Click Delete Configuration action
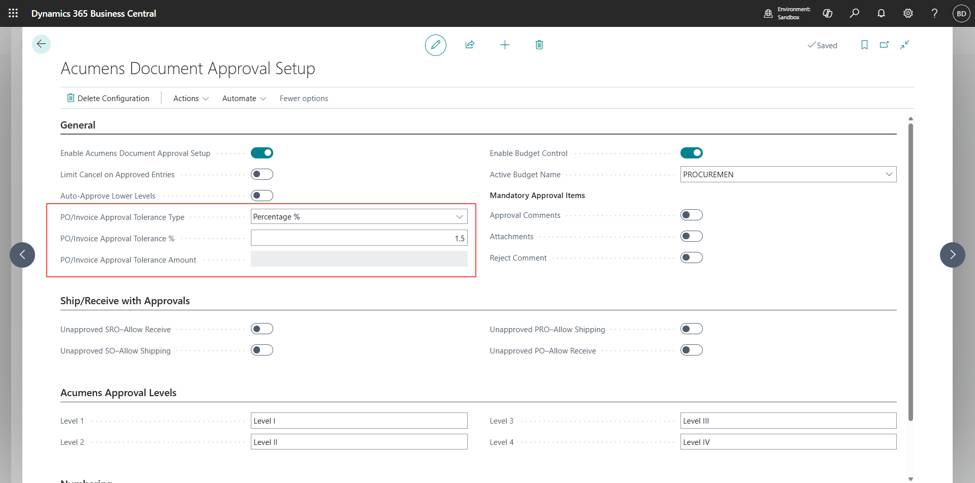The image size is (975, 483). coord(108,98)
